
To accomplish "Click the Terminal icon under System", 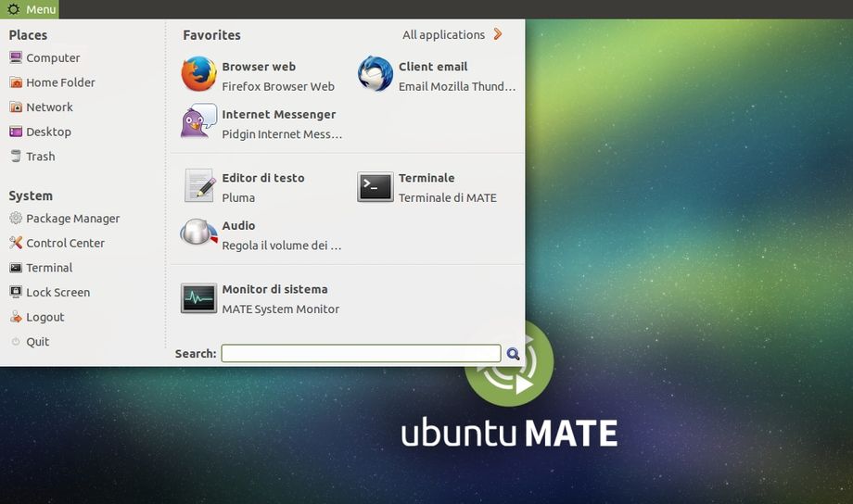I will pyautogui.click(x=16, y=268).
